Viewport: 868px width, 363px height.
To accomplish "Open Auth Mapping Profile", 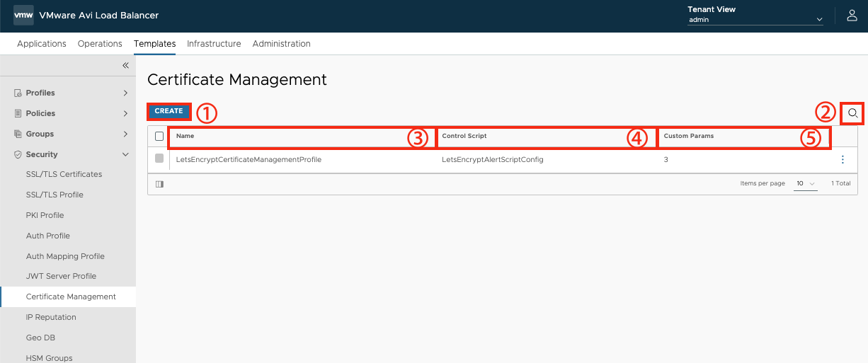I will pos(65,256).
